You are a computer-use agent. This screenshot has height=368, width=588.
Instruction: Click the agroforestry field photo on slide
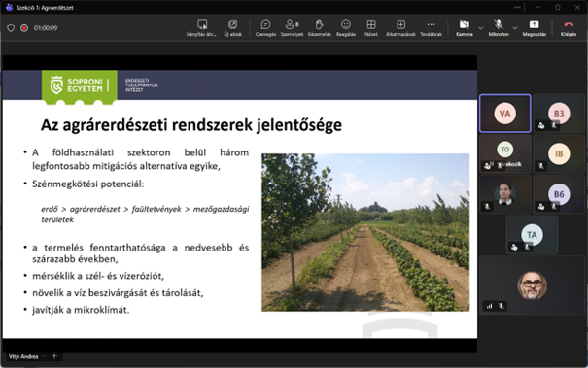[365, 232]
